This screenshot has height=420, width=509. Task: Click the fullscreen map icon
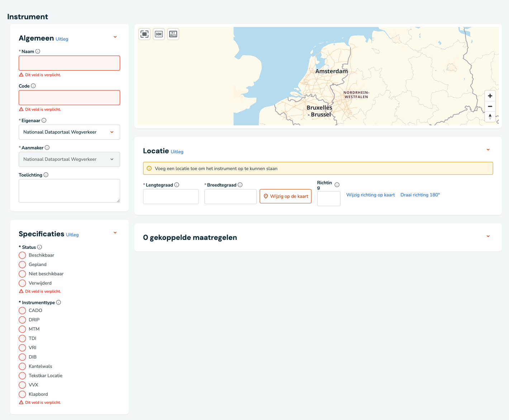point(144,34)
